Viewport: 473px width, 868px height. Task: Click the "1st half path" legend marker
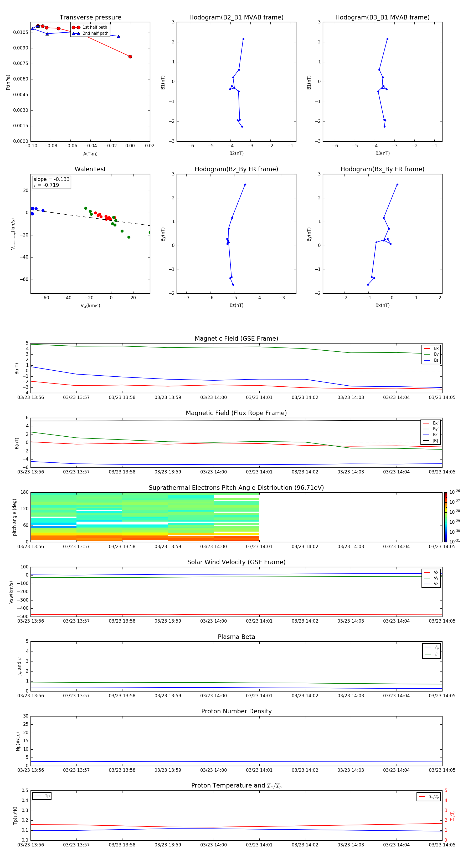(x=76, y=28)
